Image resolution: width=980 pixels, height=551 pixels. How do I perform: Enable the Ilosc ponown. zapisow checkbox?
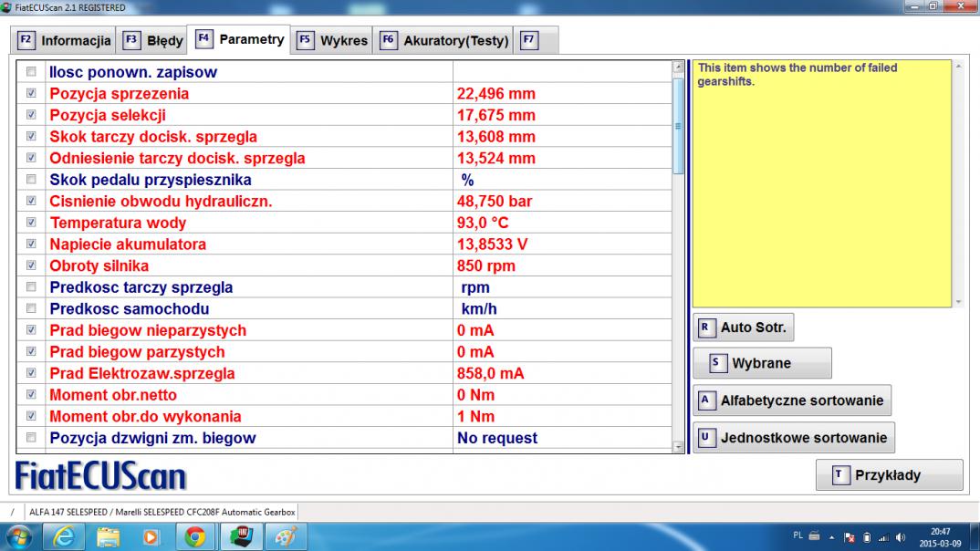(x=33, y=72)
